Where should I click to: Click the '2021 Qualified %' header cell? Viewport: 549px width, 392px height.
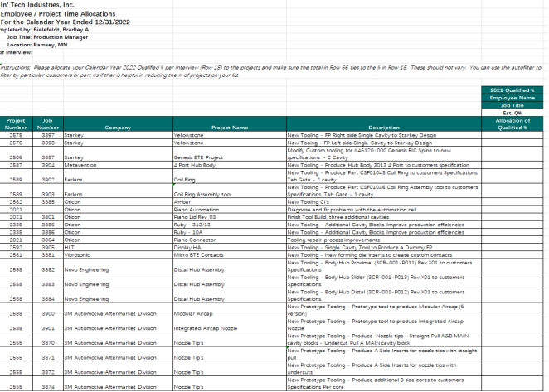pyautogui.click(x=512, y=90)
